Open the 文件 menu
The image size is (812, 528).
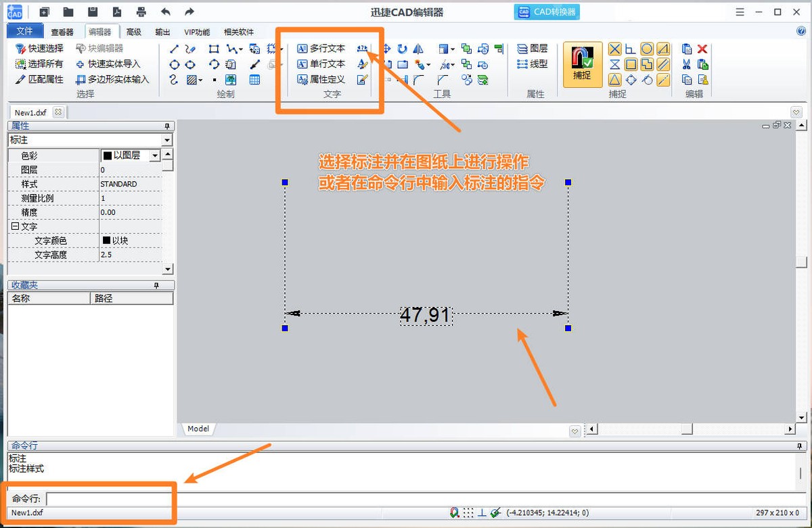click(24, 31)
